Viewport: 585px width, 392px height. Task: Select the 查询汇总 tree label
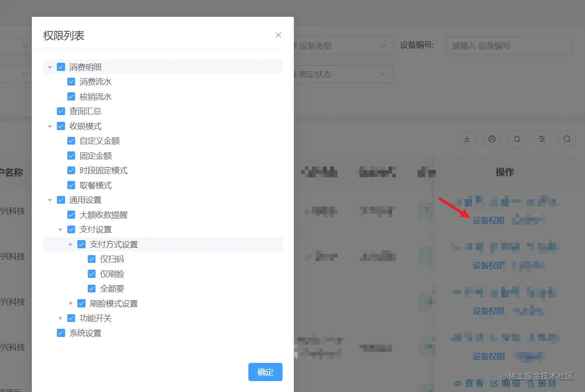(x=85, y=111)
